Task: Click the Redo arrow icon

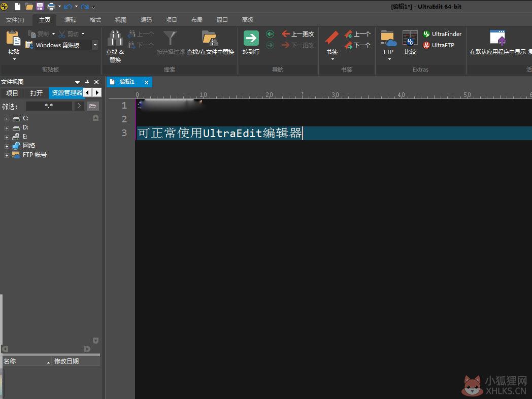Action: point(85,7)
